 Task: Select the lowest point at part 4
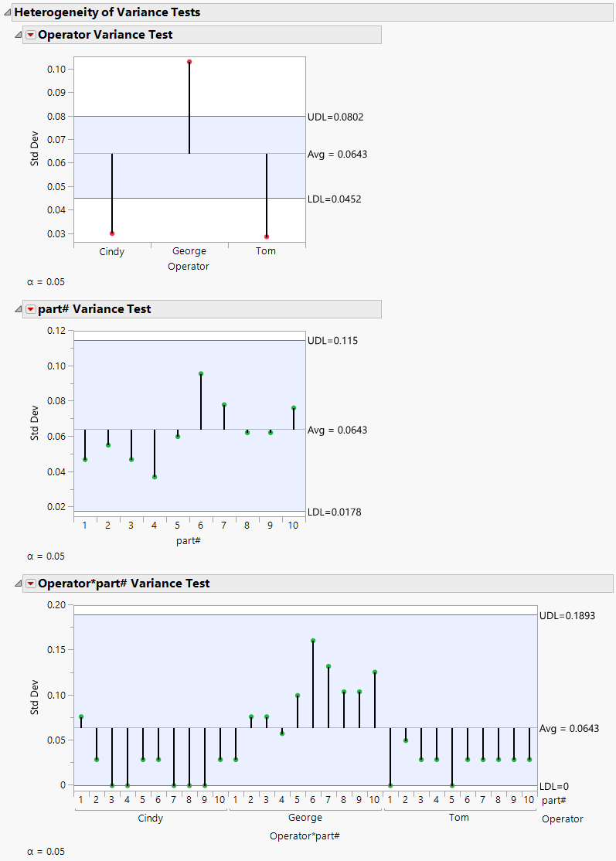[x=153, y=478]
